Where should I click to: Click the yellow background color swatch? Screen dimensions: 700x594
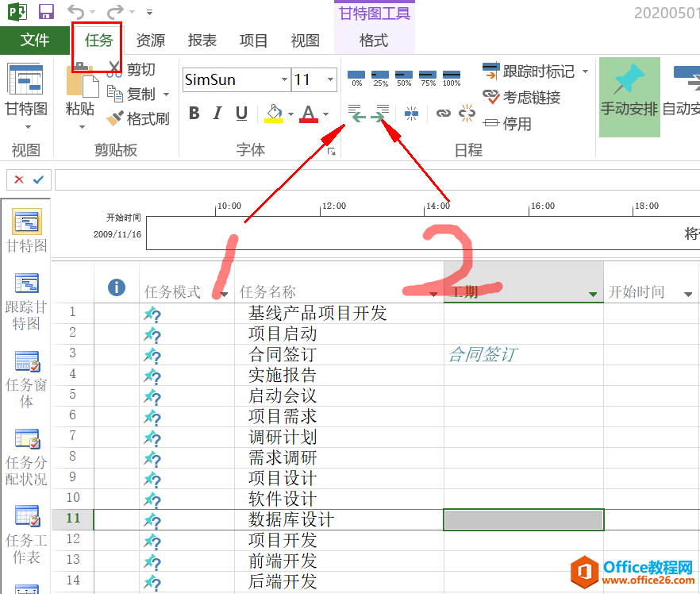coord(274,114)
